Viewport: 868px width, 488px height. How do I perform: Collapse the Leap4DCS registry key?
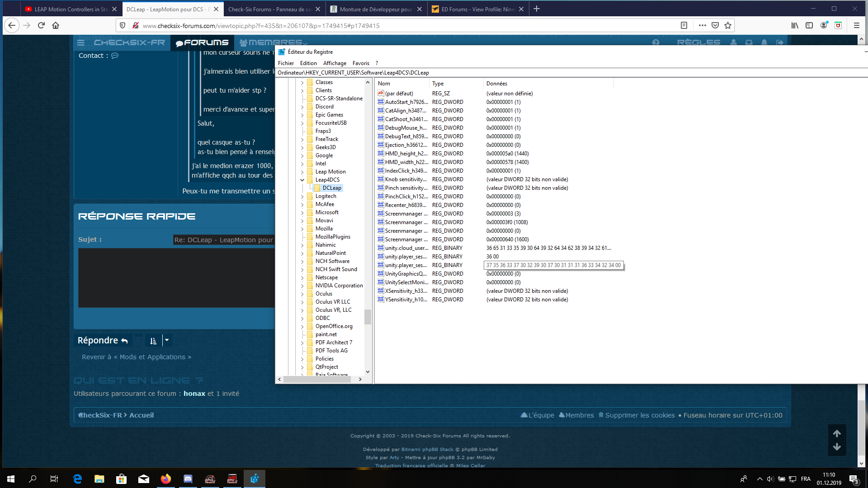tap(302, 180)
